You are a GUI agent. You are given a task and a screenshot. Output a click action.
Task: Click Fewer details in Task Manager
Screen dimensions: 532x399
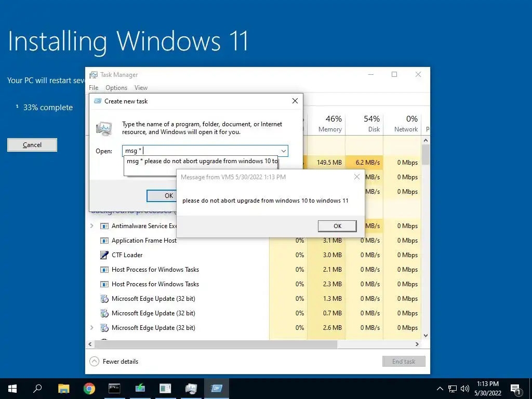pyautogui.click(x=114, y=362)
